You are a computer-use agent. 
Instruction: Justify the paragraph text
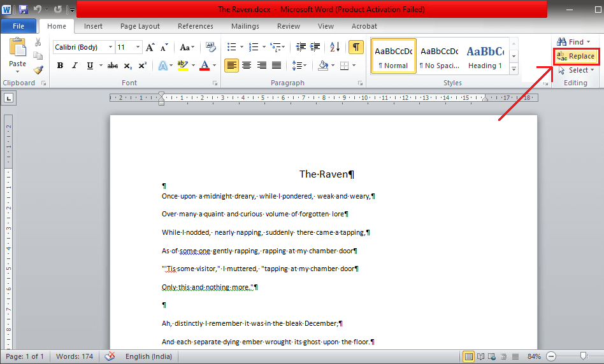click(x=277, y=66)
